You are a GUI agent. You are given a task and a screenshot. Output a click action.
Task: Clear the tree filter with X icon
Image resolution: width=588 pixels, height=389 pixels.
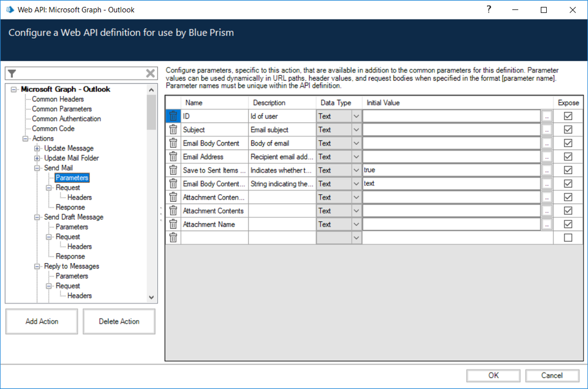[151, 73]
